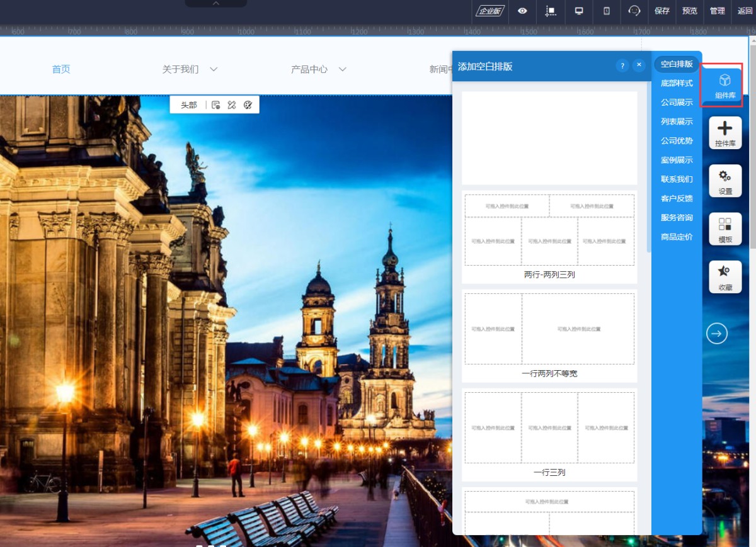The width and height of the screenshot is (756, 547).
Task: Select the 公司展示 category tab
Action: (x=676, y=103)
